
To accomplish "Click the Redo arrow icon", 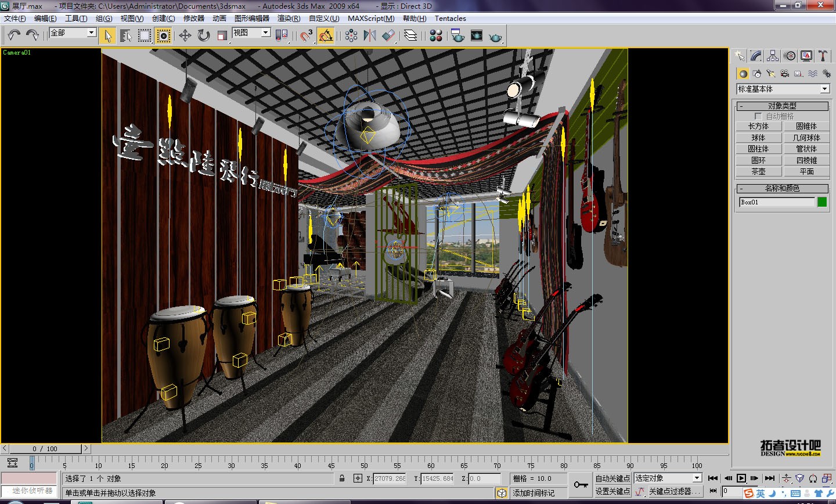I will [x=33, y=35].
